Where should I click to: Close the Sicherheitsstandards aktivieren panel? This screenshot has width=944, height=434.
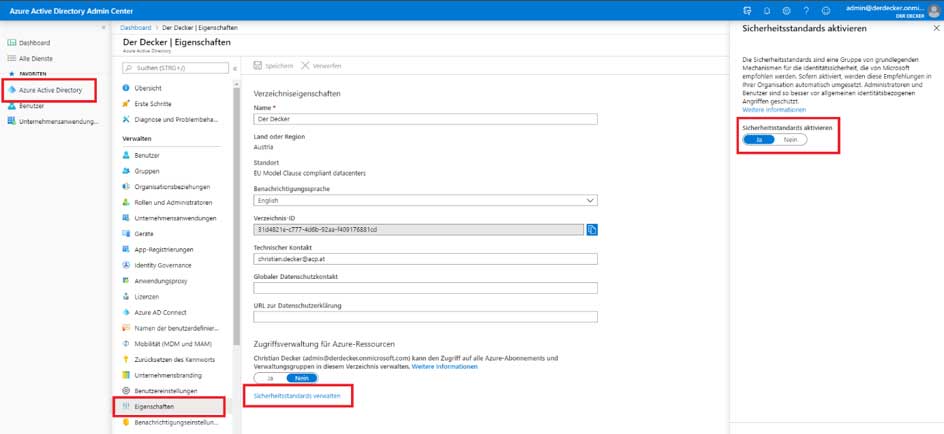pos(936,28)
